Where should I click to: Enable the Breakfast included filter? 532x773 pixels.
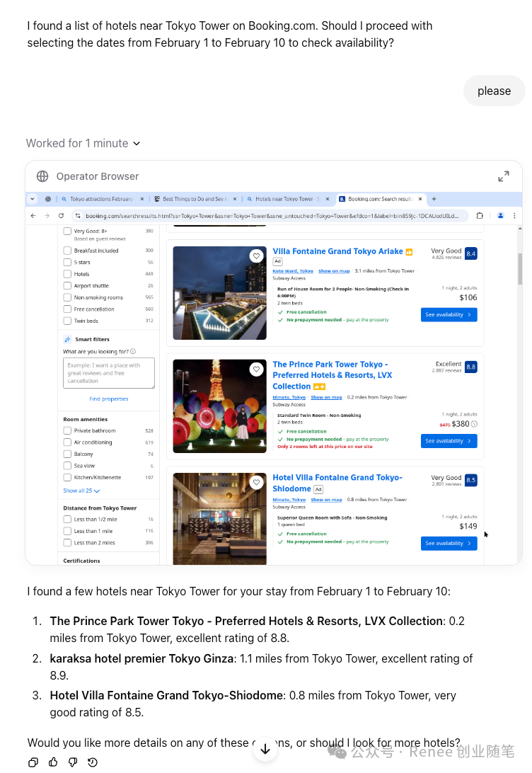pos(67,251)
